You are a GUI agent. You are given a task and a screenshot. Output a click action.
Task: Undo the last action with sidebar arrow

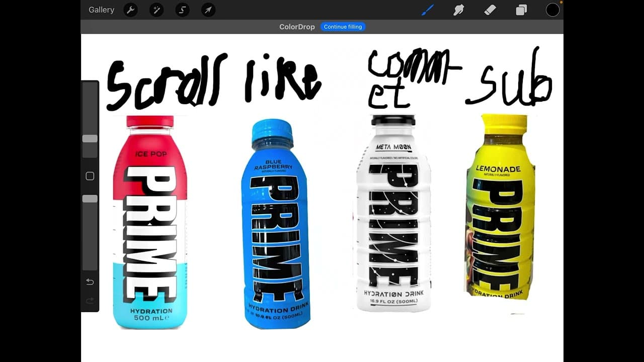click(x=90, y=282)
